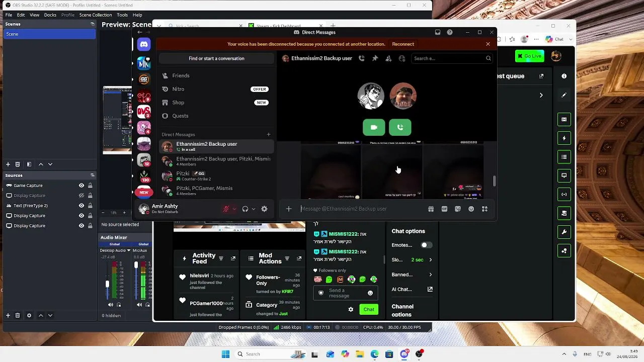Open the OBS Tools menu
Viewport: 644px width, 362px height.
(122, 15)
